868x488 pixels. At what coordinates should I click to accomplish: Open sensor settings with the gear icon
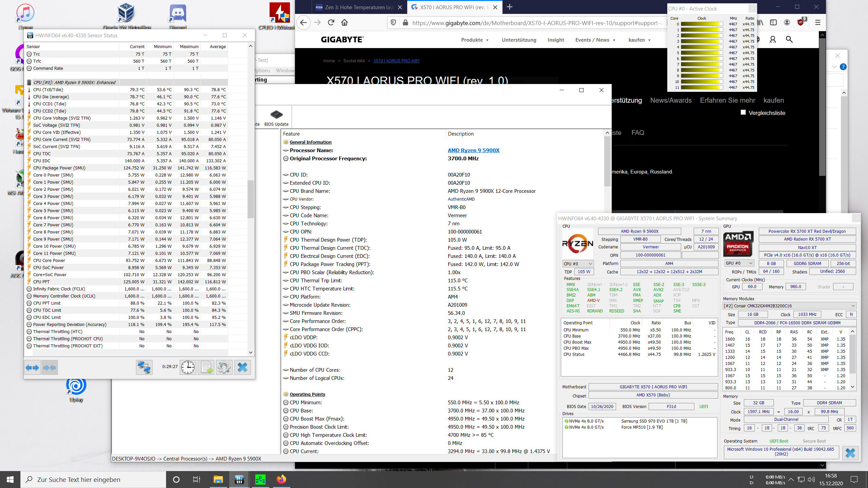224,367
